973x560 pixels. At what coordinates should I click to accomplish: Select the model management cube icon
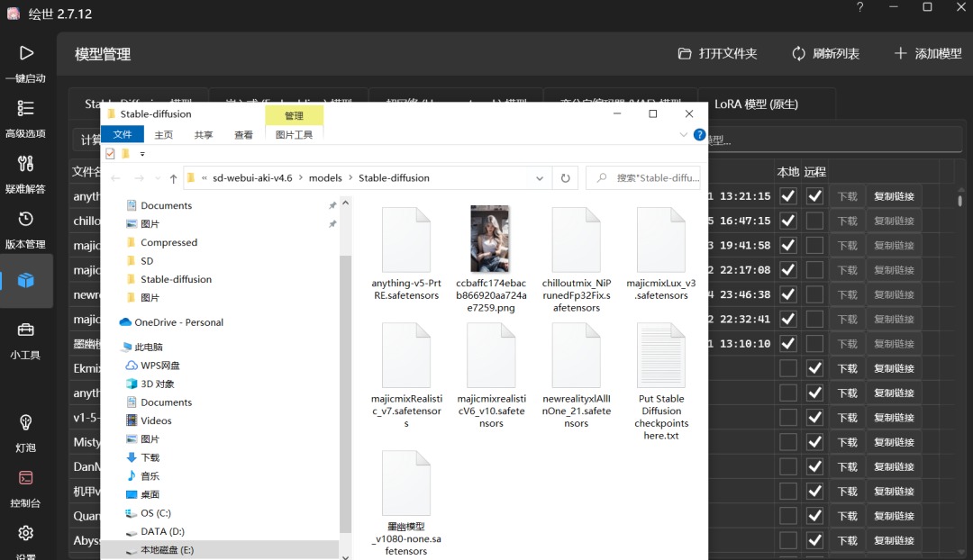[25, 281]
